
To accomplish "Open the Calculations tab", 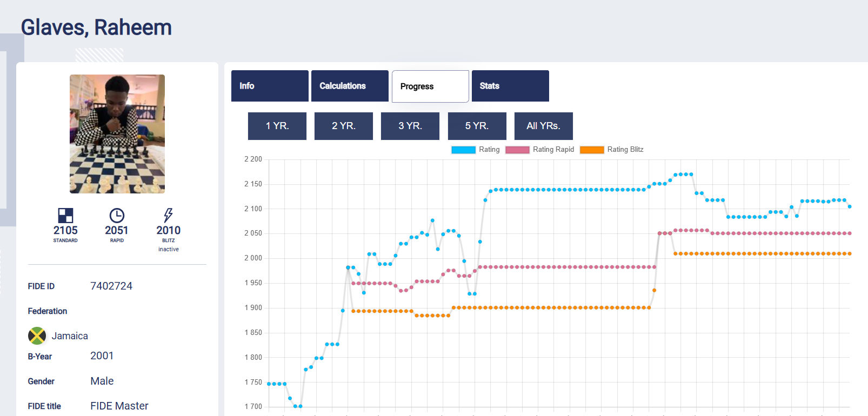I will [350, 86].
